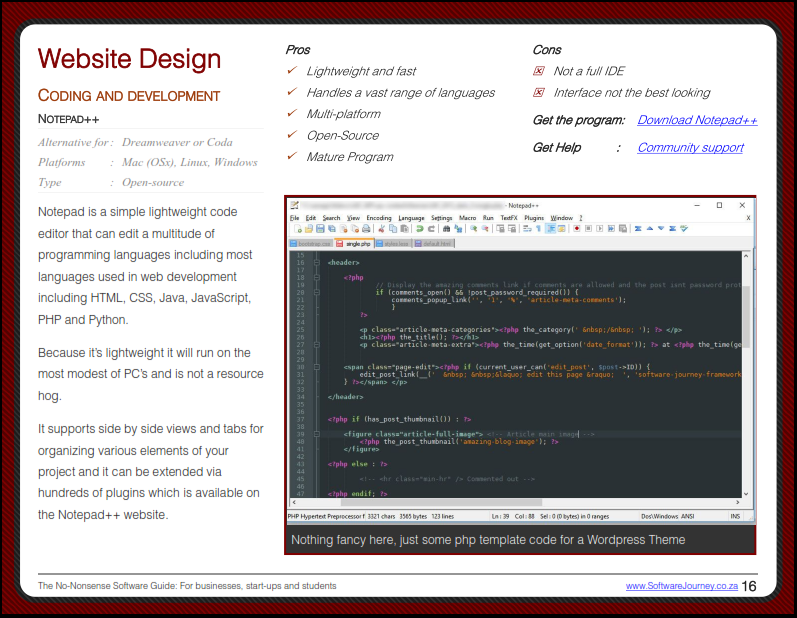The height and width of the screenshot is (618, 797).
Task: Toggle the Show All Characters pilcrow button
Action: click(x=538, y=229)
